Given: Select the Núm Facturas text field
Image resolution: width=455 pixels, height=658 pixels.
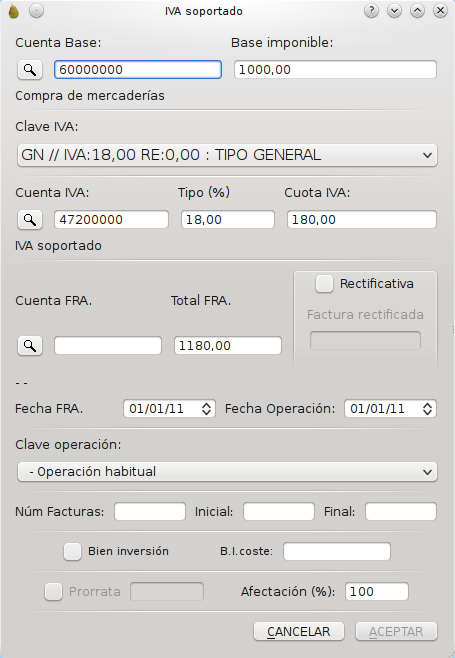Looking at the screenshot, I should 150,512.
